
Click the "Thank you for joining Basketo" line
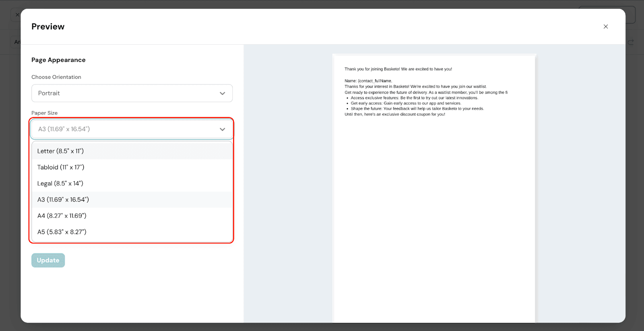[398, 69]
